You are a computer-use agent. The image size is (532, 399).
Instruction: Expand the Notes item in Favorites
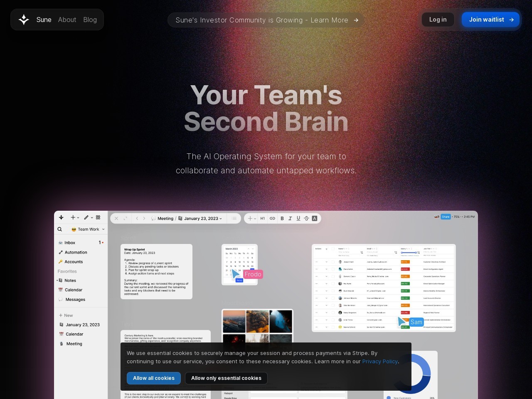(x=57, y=281)
